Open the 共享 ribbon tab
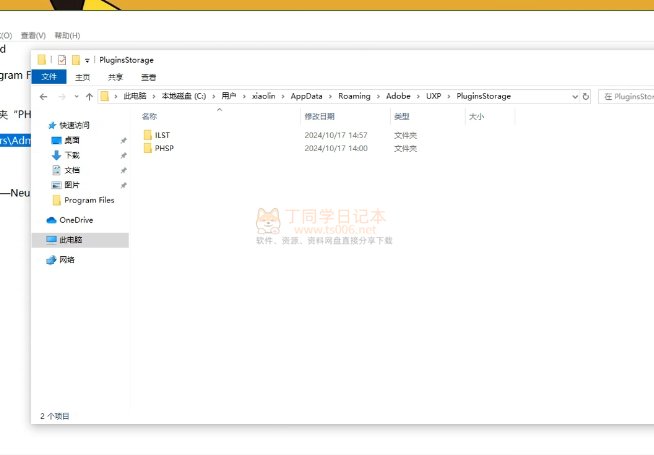This screenshot has height=455, width=654. coord(115,77)
